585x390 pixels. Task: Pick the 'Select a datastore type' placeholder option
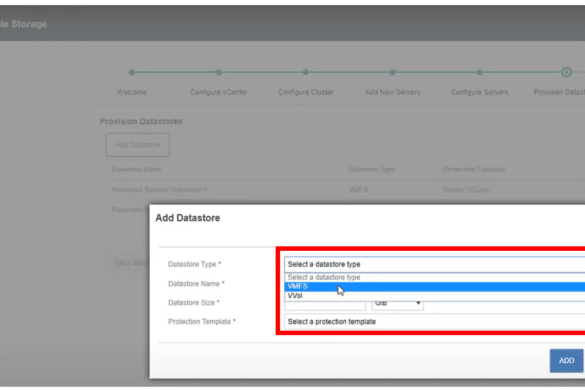[435, 277]
